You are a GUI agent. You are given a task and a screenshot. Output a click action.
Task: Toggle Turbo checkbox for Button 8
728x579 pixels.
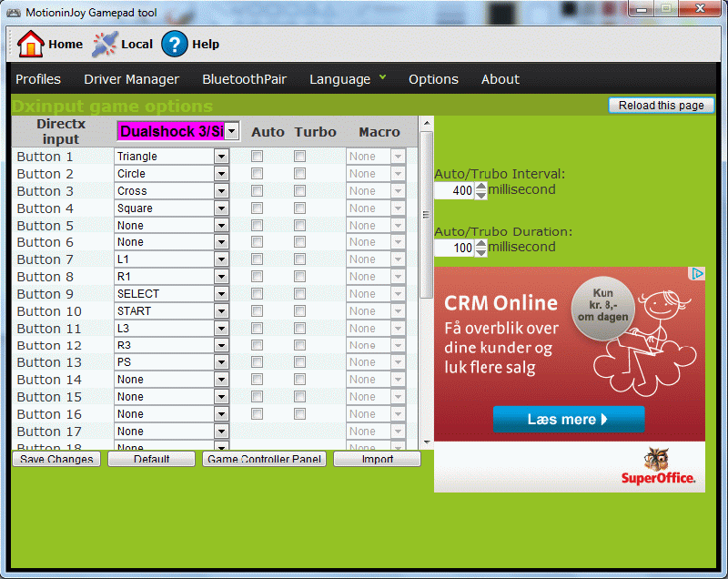pyautogui.click(x=300, y=276)
